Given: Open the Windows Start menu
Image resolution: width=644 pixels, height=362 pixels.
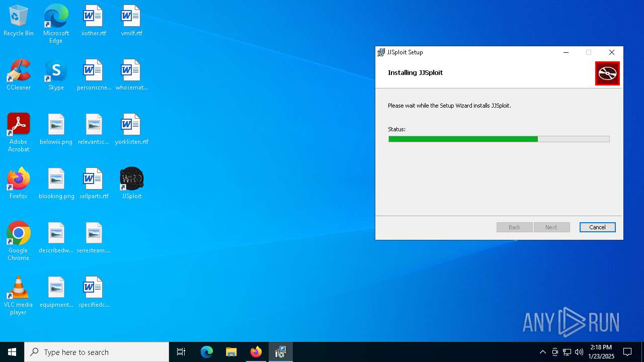Looking at the screenshot, I should 12,352.
